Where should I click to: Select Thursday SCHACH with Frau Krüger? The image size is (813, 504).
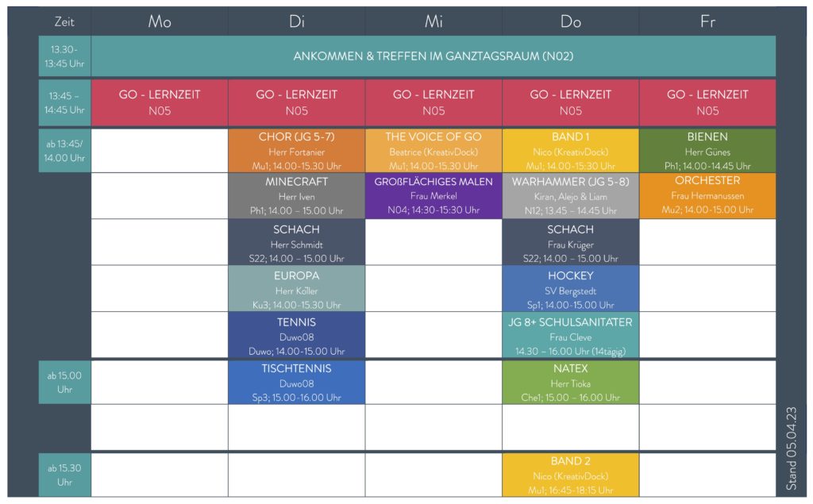[x=570, y=242]
